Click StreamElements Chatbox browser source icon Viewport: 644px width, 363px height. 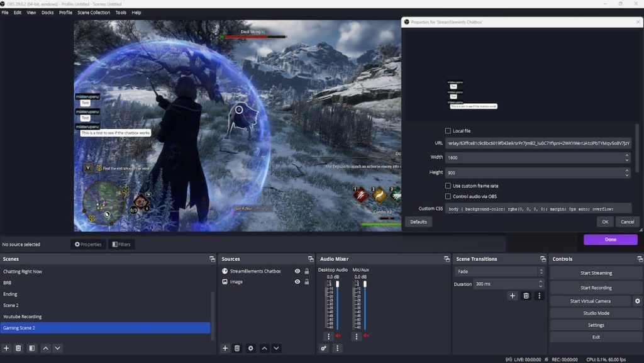(225, 271)
